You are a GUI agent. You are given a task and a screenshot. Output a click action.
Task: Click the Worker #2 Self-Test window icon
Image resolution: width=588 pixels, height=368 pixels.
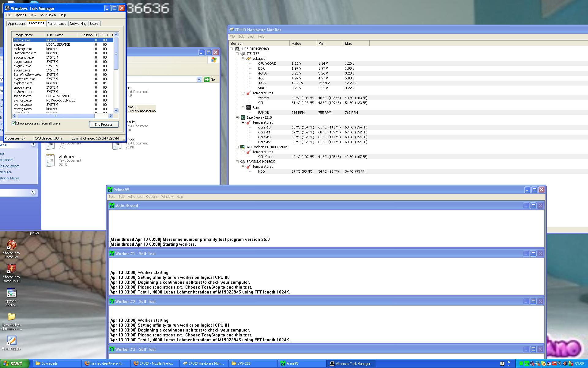(112, 301)
